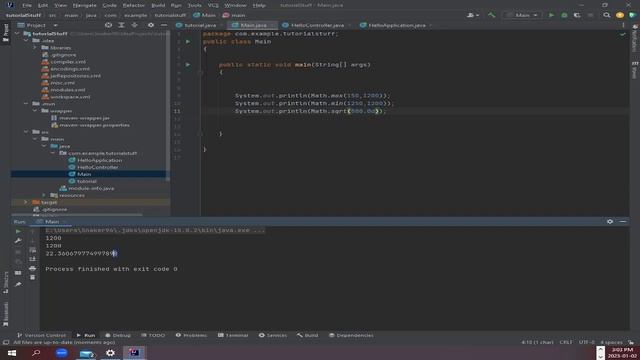
Task: Click the print icon in Run console
Action: [33, 268]
